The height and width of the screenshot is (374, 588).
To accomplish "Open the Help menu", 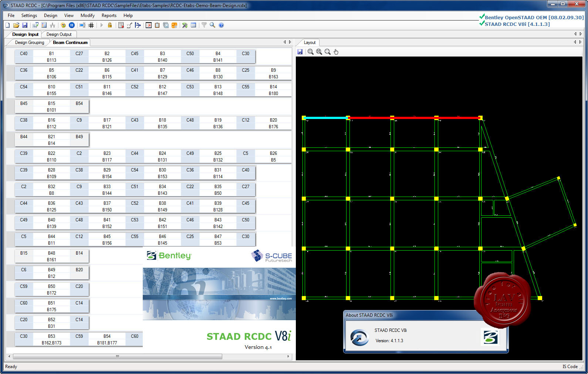I will click(x=128, y=16).
